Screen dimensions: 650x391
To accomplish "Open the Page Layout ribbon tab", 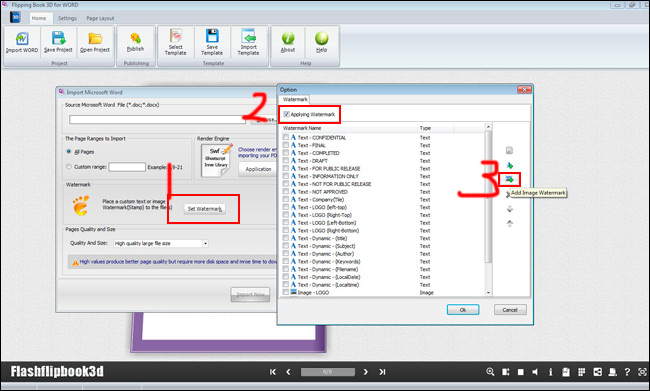I will tap(100, 18).
